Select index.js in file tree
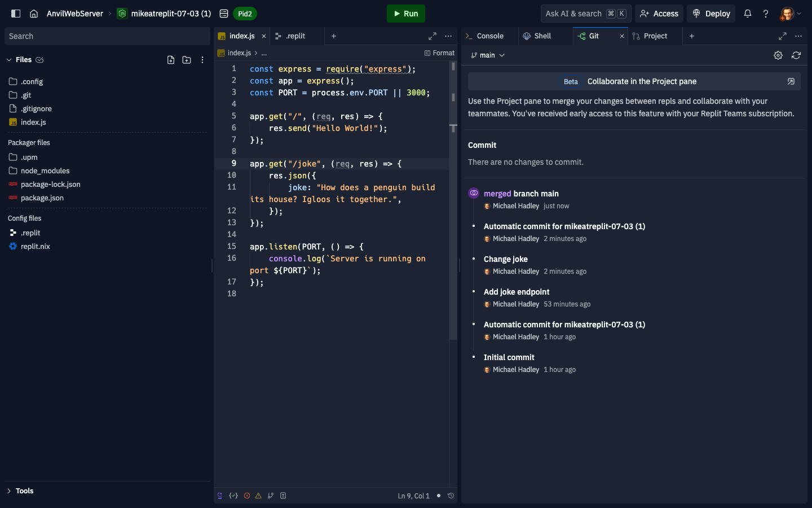Screen dimensions: 812x508 107,122
